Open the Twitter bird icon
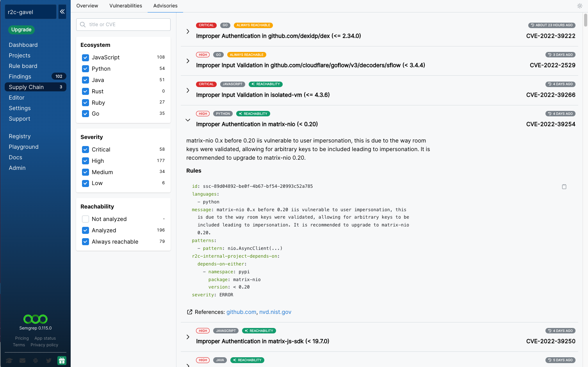This screenshot has height=367, width=588. pos(49,361)
